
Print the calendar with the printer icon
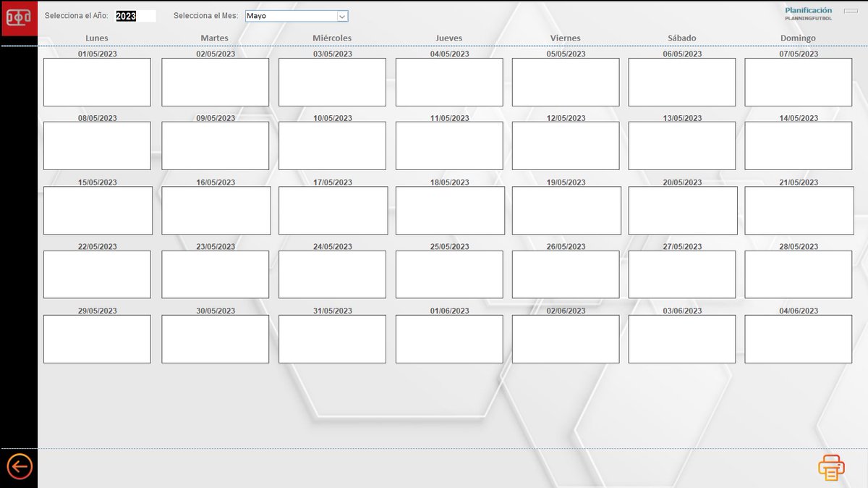(x=831, y=468)
